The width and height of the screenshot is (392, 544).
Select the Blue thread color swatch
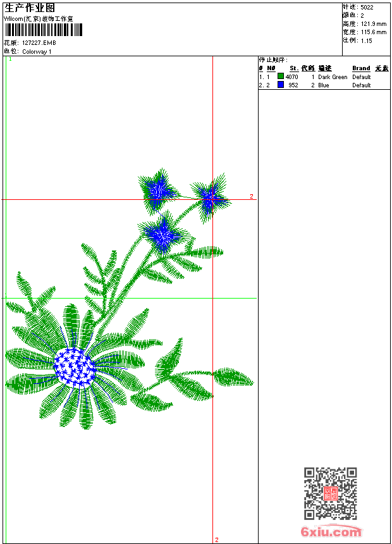click(281, 84)
